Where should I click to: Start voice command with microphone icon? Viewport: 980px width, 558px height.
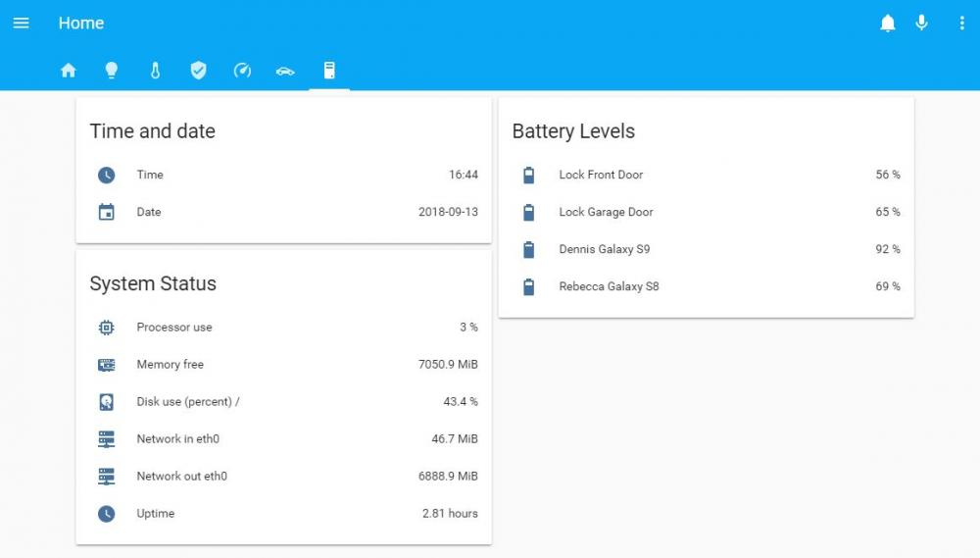click(921, 23)
